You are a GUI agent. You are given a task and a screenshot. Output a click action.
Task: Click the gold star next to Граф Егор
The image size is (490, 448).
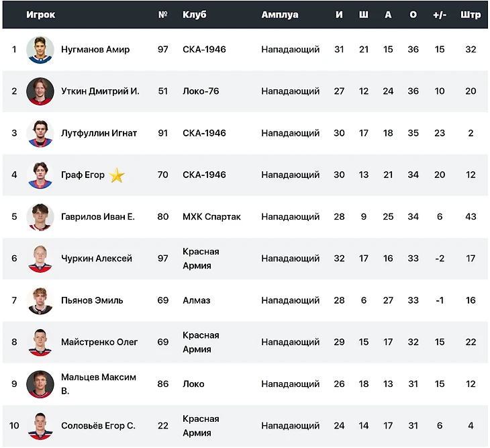coord(117,175)
